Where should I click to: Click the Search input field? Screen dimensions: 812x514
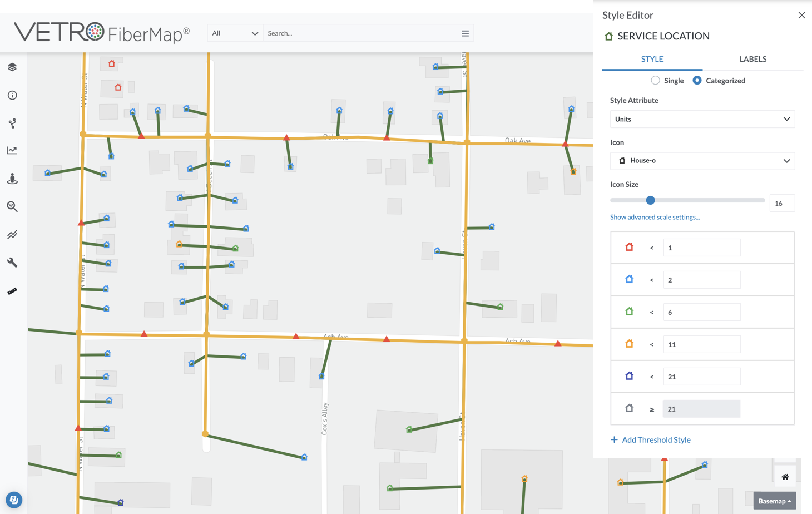[x=360, y=33]
